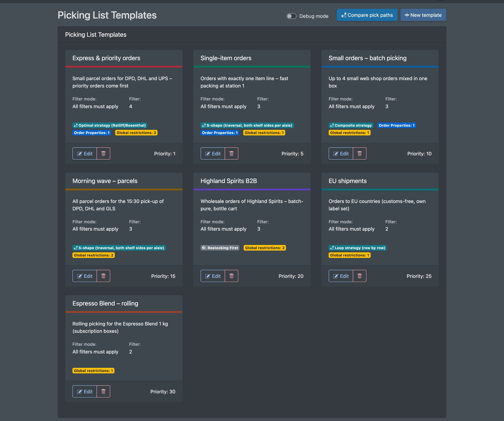The height and width of the screenshot is (421, 504).
Task: Click Global restrictions badge in Highland Spirits card
Action: (265, 248)
